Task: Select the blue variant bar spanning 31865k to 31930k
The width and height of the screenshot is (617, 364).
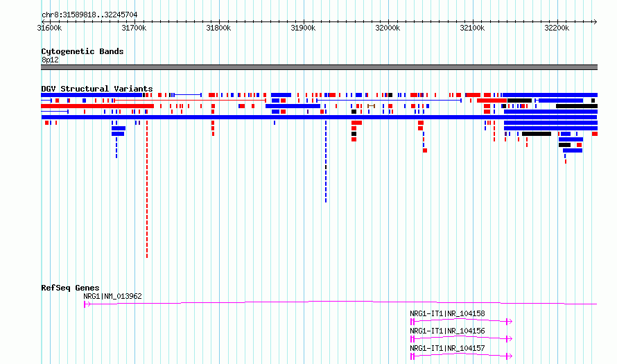Action: pos(293,106)
